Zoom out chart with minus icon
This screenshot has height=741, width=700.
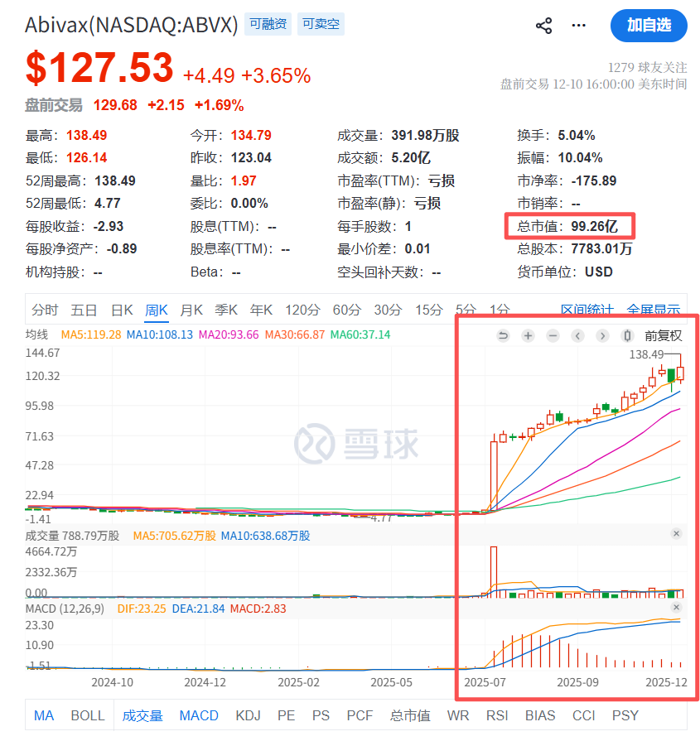click(553, 335)
